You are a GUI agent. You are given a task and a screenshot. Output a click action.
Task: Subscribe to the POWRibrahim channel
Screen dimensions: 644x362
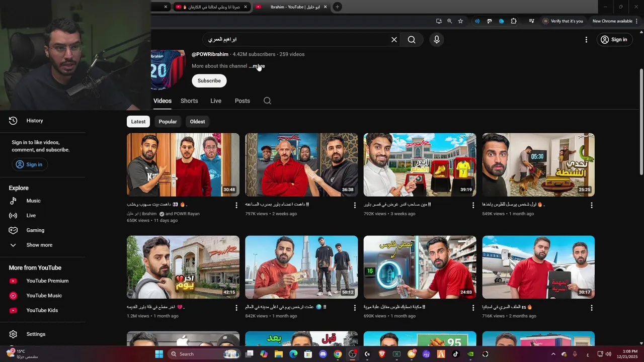209,81
